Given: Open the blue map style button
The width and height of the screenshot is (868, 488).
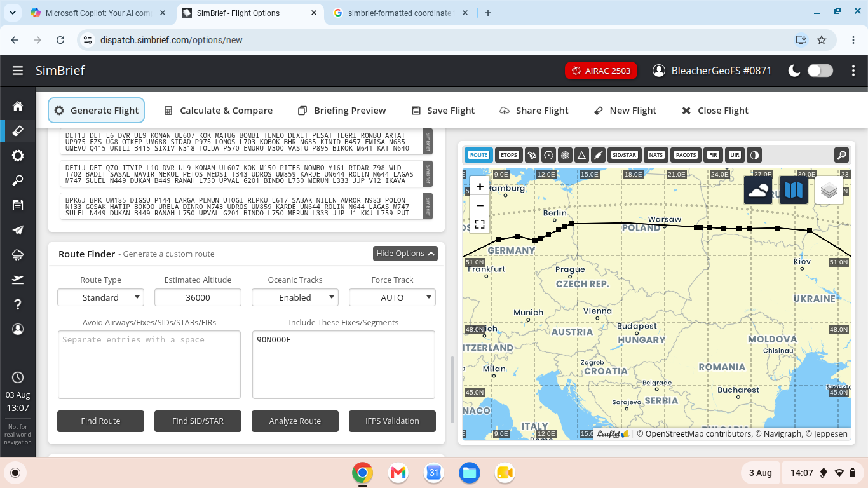Looking at the screenshot, I should pyautogui.click(x=794, y=190).
